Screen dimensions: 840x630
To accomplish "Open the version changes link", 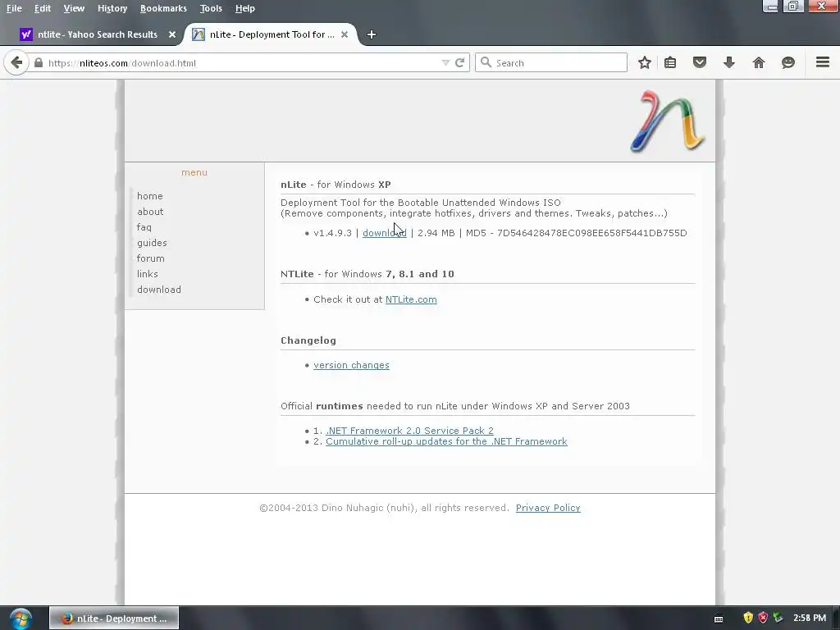I will (x=351, y=365).
